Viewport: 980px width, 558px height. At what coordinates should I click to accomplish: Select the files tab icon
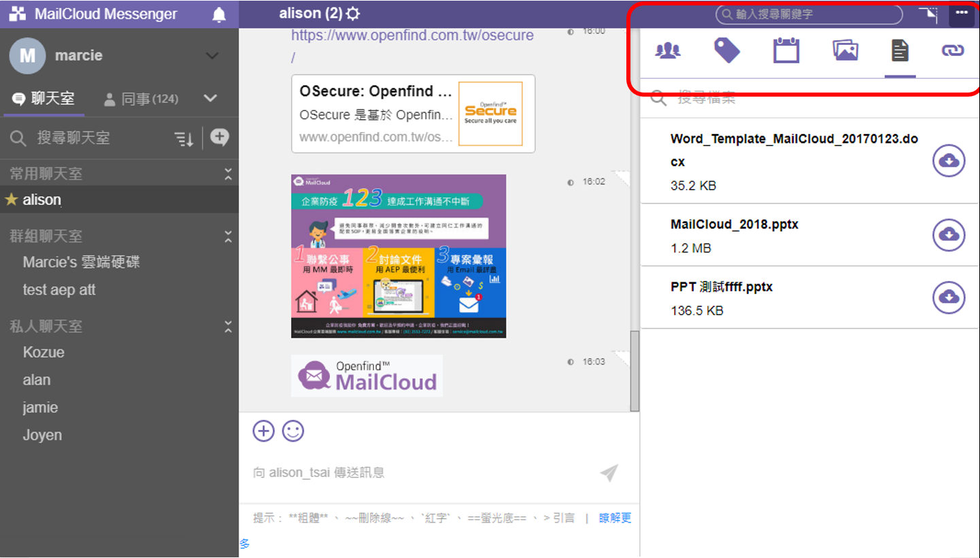900,50
